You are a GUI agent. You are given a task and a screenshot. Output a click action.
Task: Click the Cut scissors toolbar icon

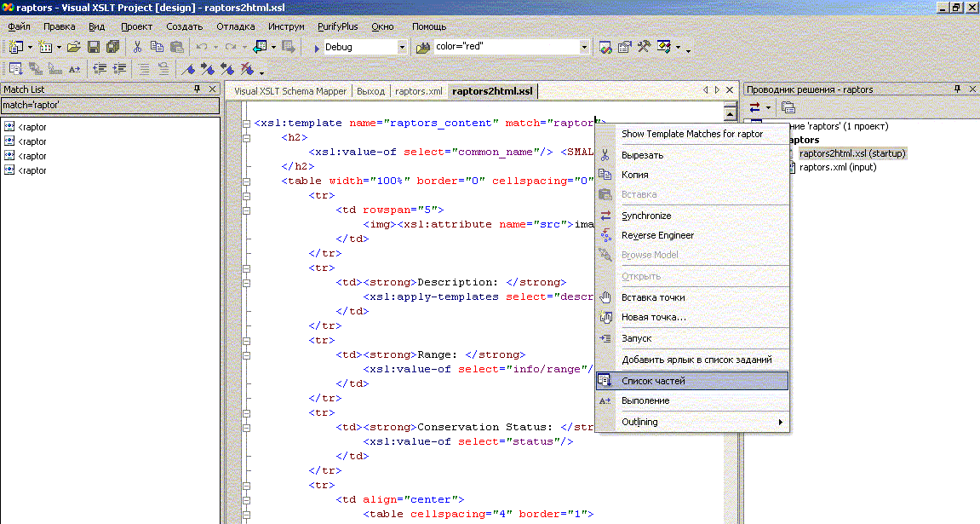pos(137,47)
